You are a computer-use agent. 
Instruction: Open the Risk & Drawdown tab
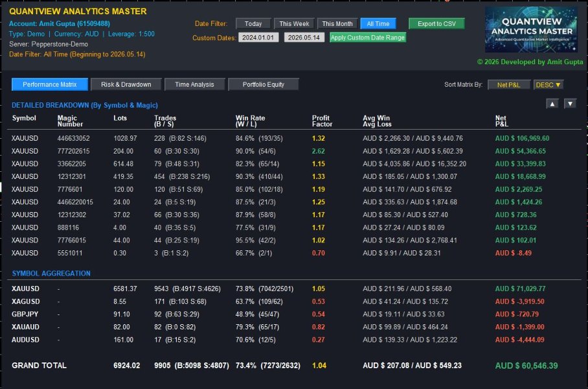126,84
